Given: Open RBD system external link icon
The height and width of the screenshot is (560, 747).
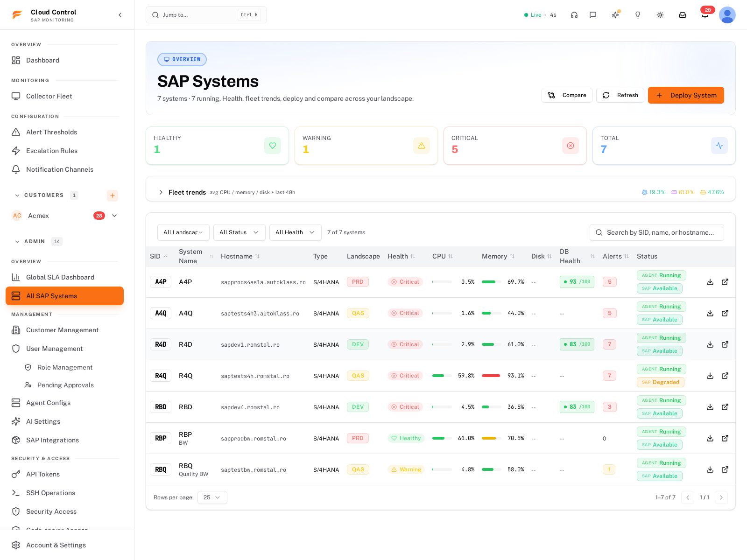Looking at the screenshot, I should pyautogui.click(x=725, y=407).
